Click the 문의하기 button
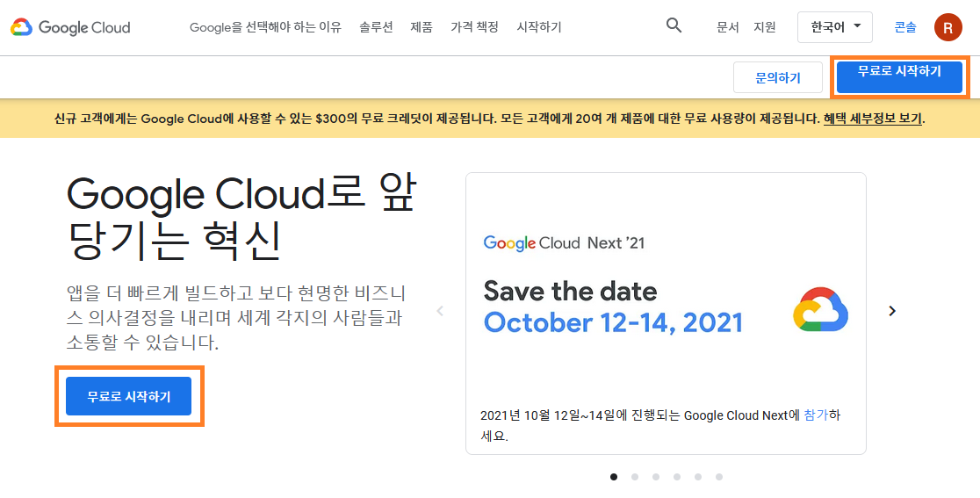 777,77
